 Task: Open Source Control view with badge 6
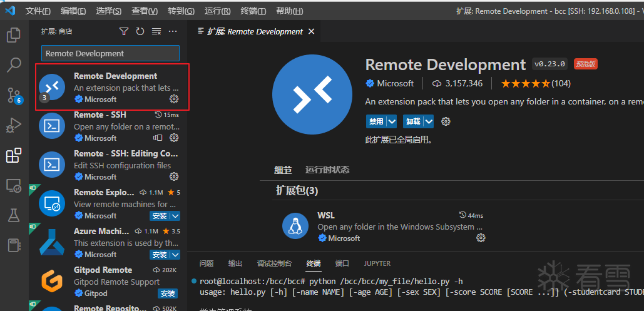(14, 95)
